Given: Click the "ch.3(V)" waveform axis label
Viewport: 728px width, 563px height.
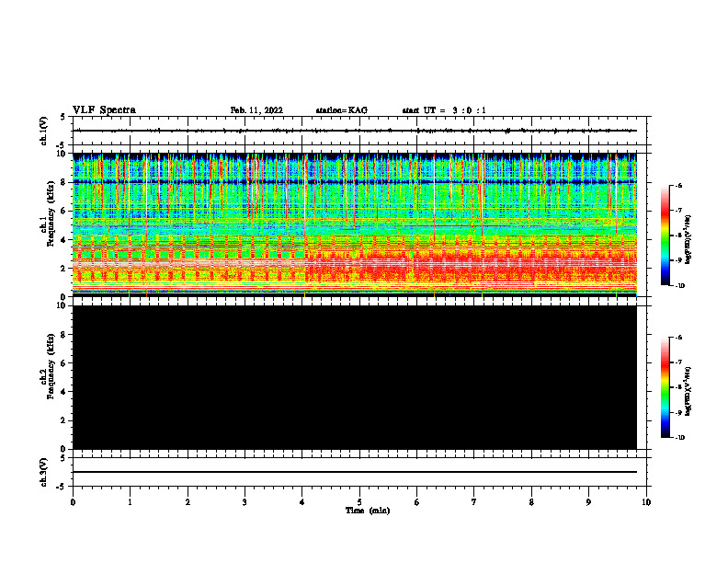Looking at the screenshot, I should (x=44, y=472).
